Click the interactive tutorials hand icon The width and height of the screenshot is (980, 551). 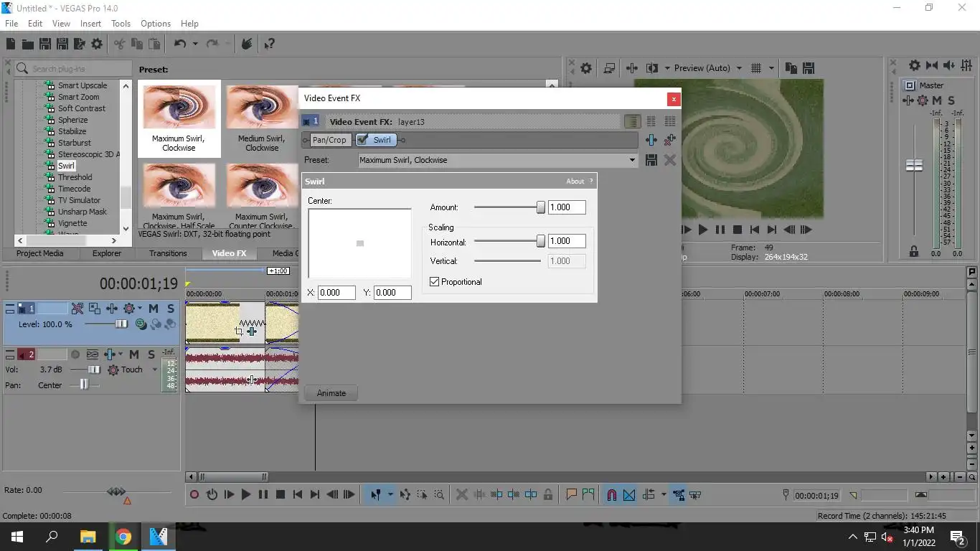coord(246,44)
